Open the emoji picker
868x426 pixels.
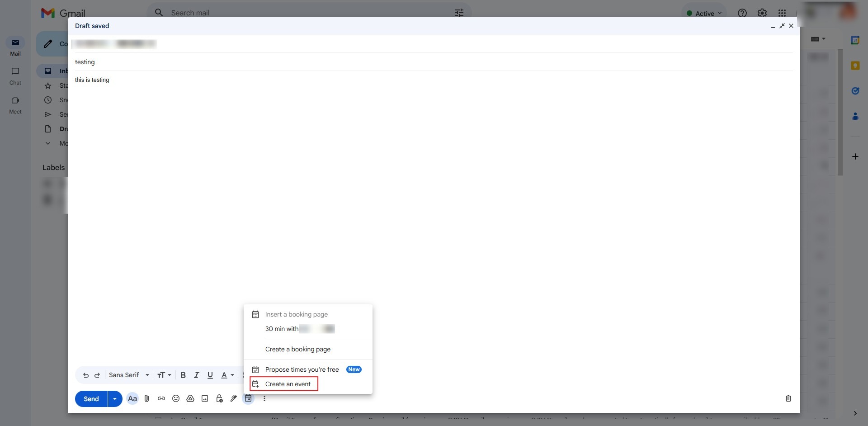(x=176, y=398)
